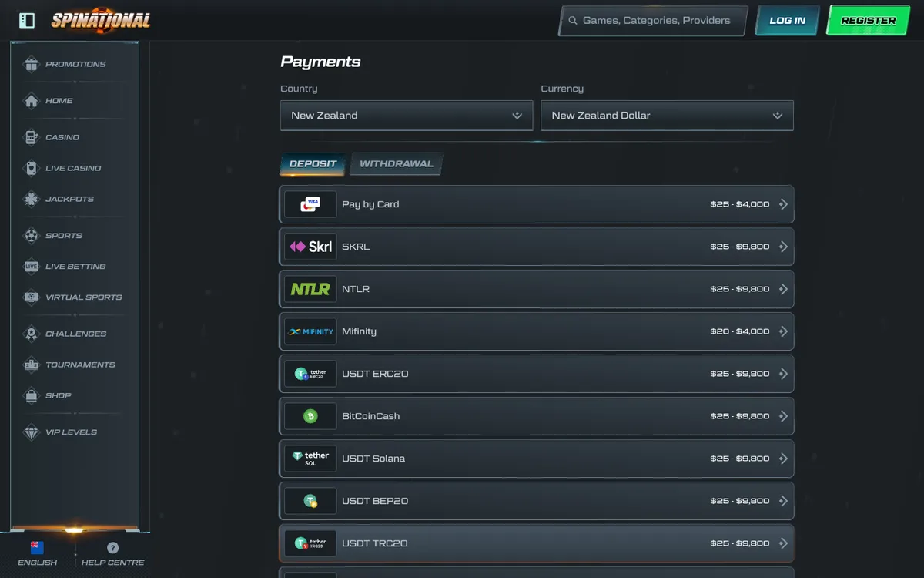Image resolution: width=924 pixels, height=578 pixels.
Task: Expand USDT TRC20 row chevron arrow
Action: (x=783, y=543)
